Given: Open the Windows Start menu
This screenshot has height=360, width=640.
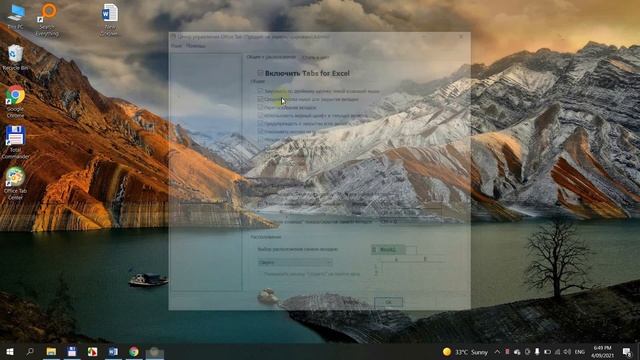Looking at the screenshot, I should pyautogui.click(x=10, y=351).
